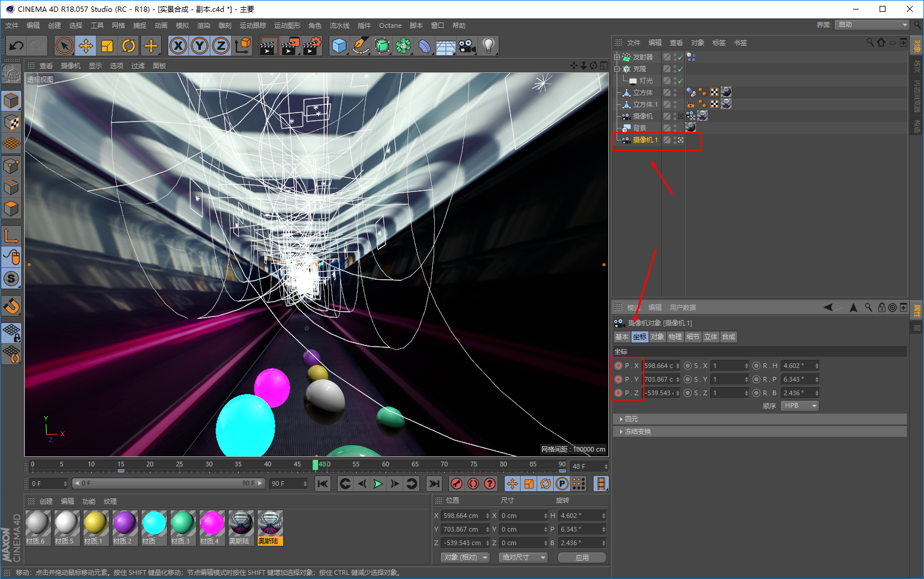The height and width of the screenshot is (579, 924).
Task: Open the 运动图形 menu
Action: click(287, 25)
